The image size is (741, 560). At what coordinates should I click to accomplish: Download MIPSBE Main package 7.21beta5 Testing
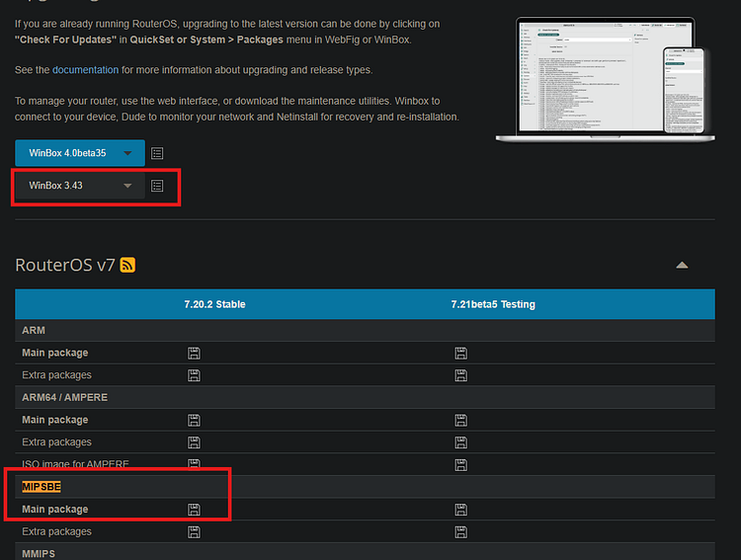pyautogui.click(x=460, y=510)
